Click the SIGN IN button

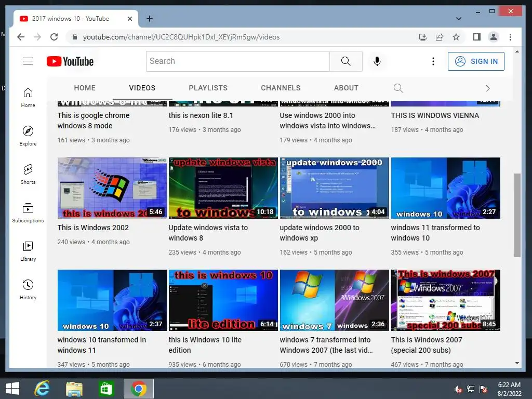(x=476, y=61)
